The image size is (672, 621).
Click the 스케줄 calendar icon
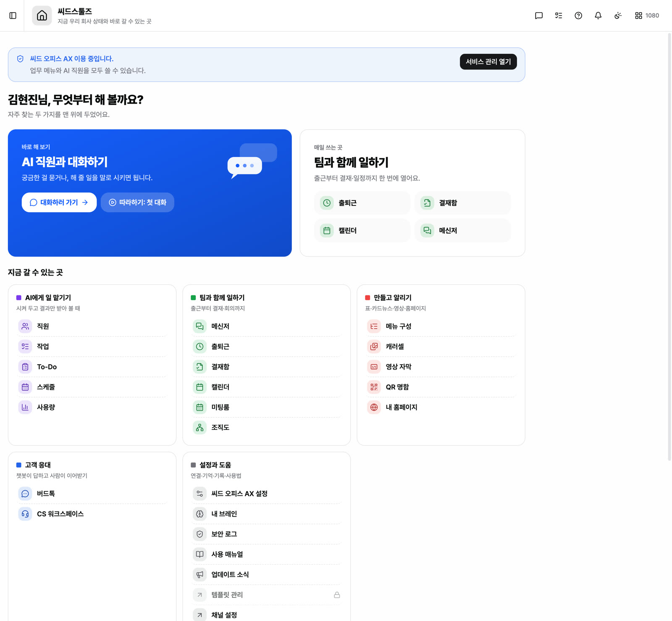(25, 387)
